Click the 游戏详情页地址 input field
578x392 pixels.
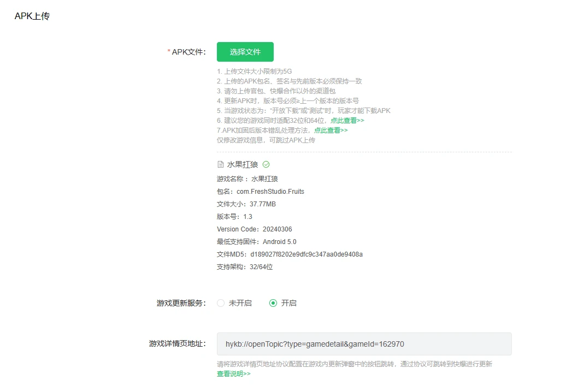364,344
